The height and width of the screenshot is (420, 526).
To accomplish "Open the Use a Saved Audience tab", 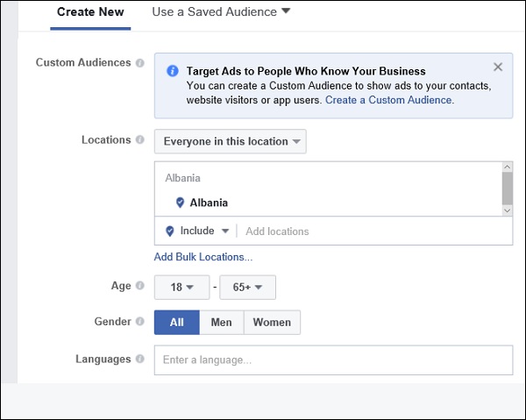I will coord(221,13).
